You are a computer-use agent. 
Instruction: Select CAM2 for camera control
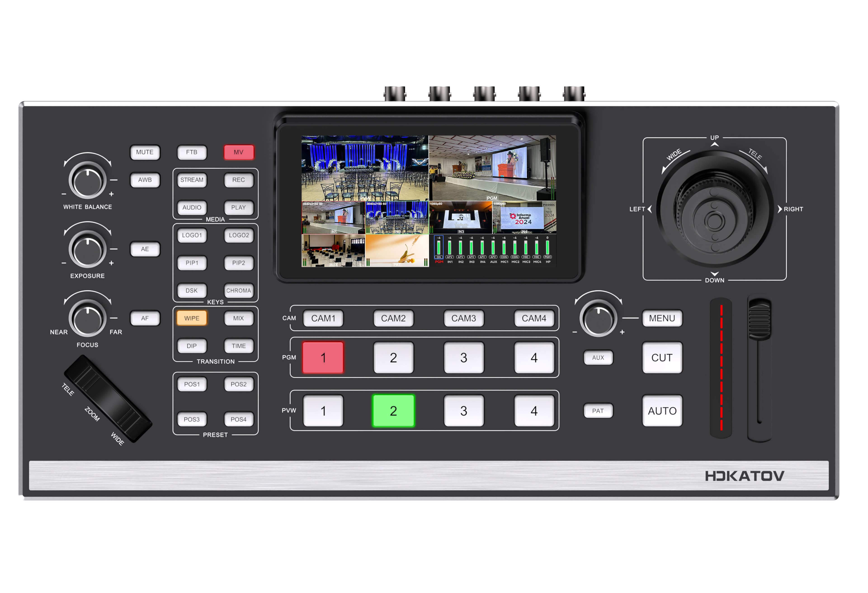coord(393,318)
